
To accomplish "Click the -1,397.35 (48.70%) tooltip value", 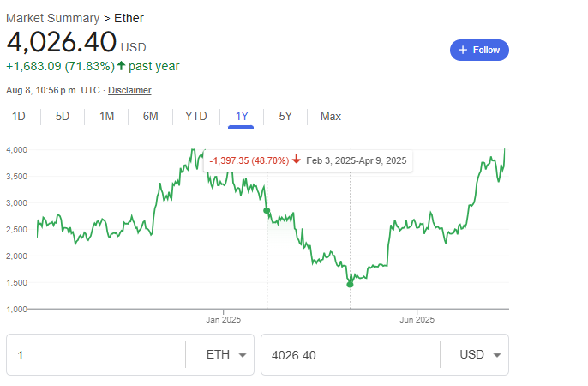I will tap(249, 160).
